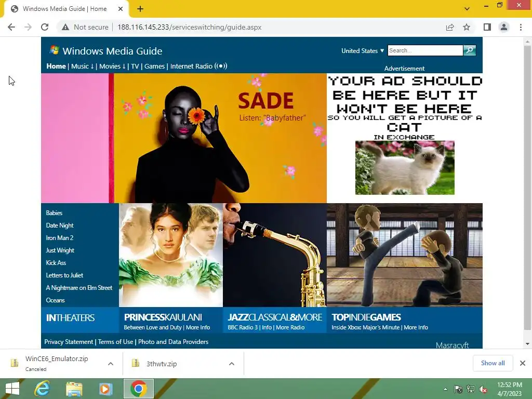Open the Babies movie link

tap(54, 212)
